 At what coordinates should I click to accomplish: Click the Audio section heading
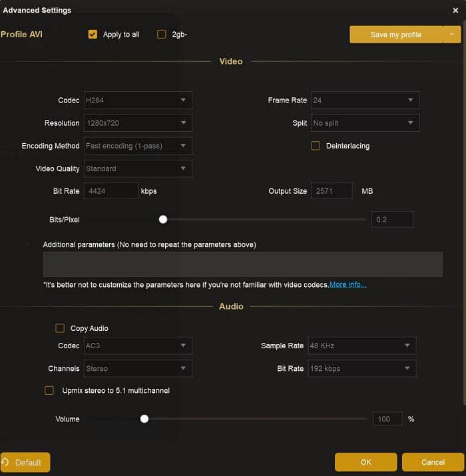(x=231, y=306)
